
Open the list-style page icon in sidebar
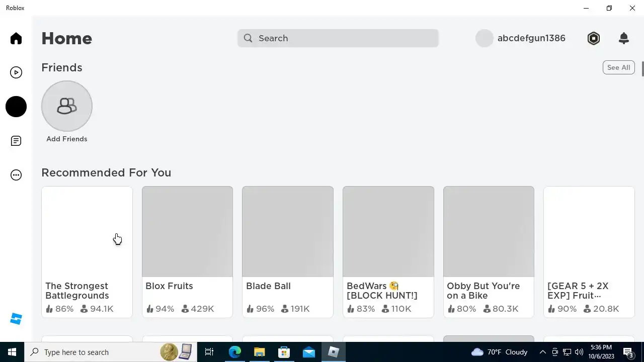click(x=16, y=141)
